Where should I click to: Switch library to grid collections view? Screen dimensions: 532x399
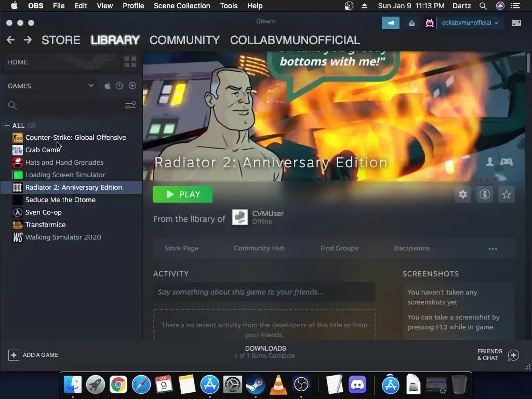[x=130, y=62]
